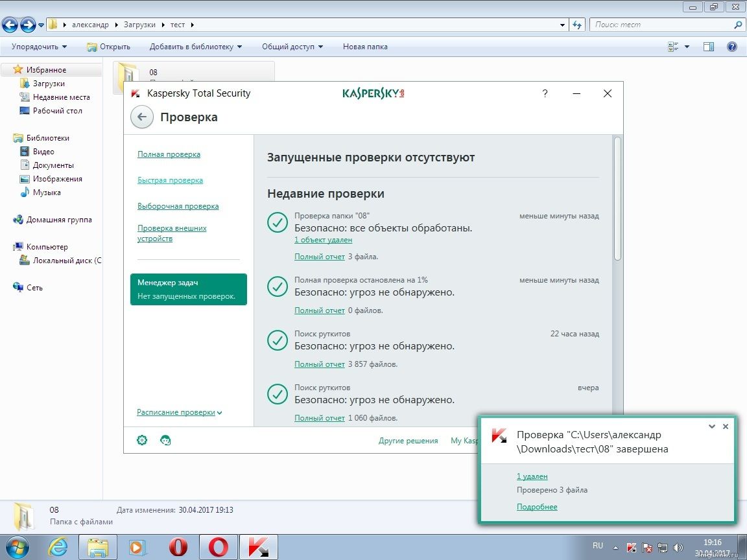747x560 pixels.
Task: Go back using Kaspersky's back arrow button
Action: click(141, 117)
